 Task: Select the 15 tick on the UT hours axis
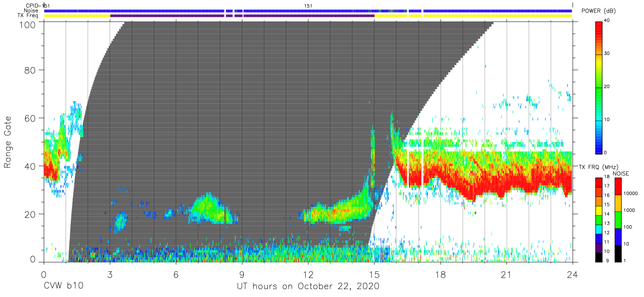click(x=374, y=274)
